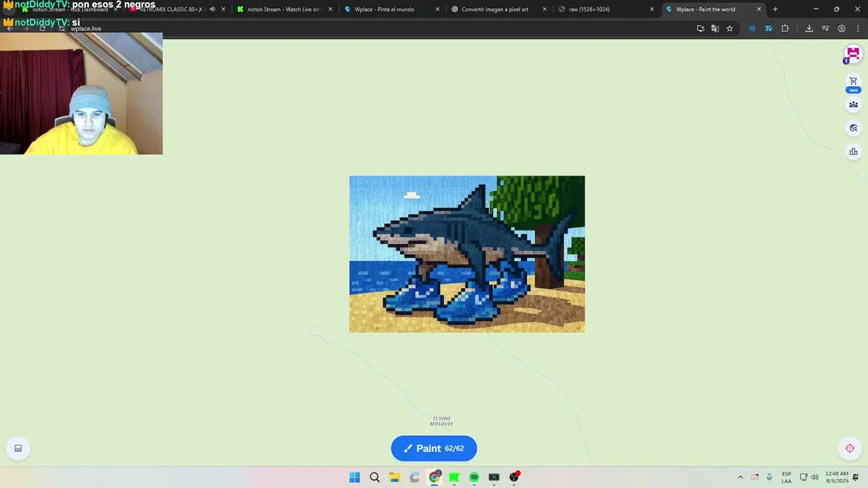Click the translate page icon
The width and height of the screenshot is (868, 488).
tap(715, 28)
